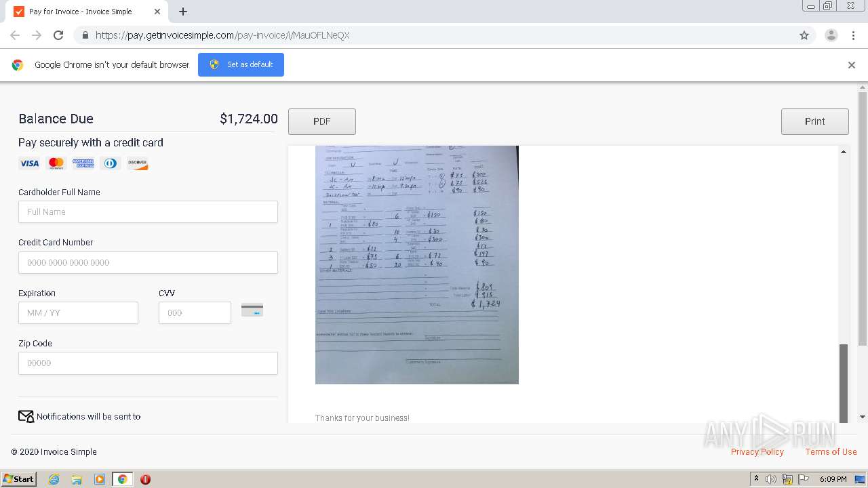The height and width of the screenshot is (488, 868).
Task: Click the Chrome taskbar icon
Action: click(x=122, y=479)
